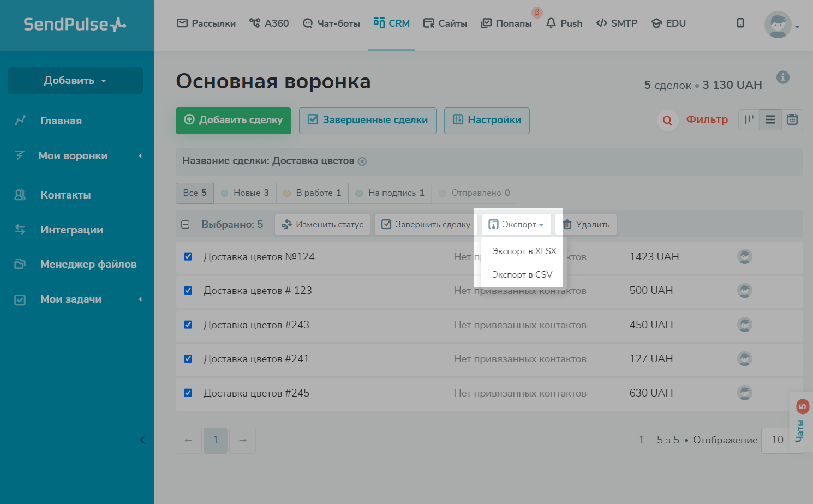This screenshot has width=813, height=504.
Task: Uncheck the Доставка цветов №124 checkbox
Action: (188, 257)
